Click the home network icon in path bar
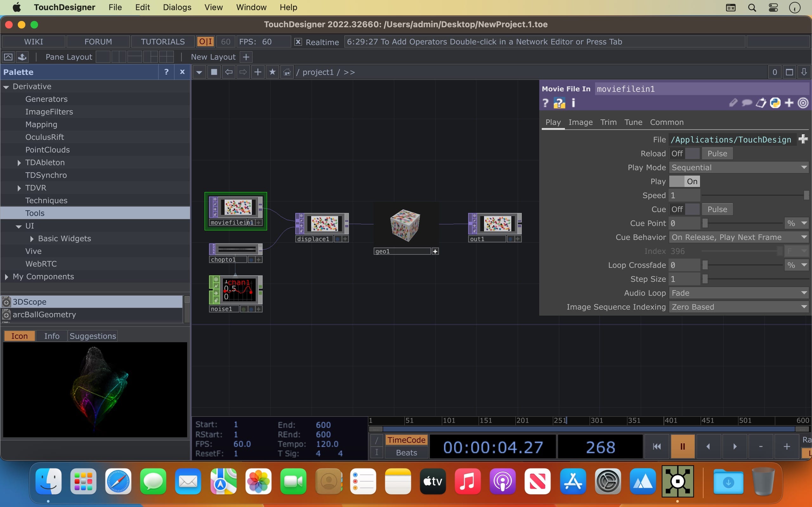The image size is (812, 507). [287, 72]
